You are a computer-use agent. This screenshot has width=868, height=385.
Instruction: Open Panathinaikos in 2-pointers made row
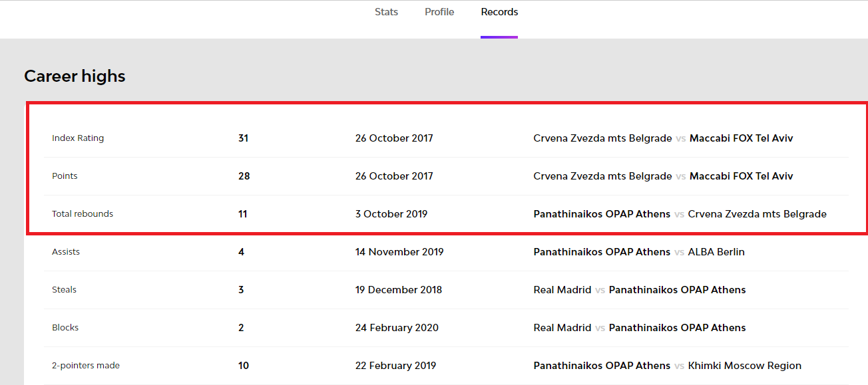(x=602, y=366)
